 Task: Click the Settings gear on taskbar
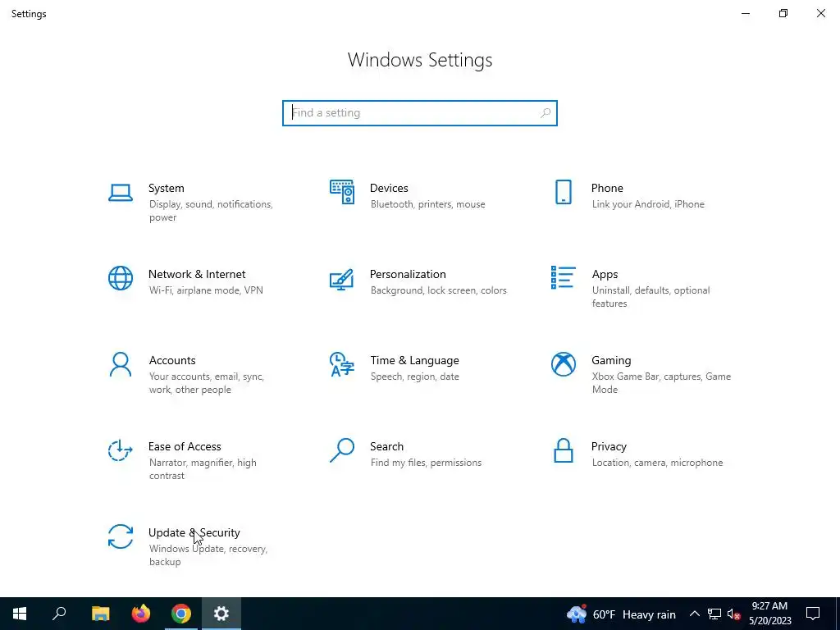(221, 614)
